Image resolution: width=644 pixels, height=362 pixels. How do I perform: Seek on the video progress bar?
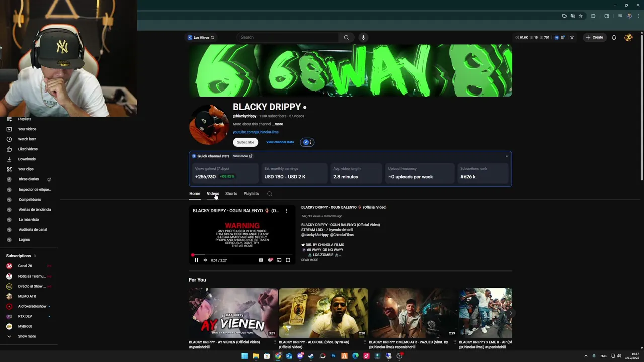[x=242, y=255]
